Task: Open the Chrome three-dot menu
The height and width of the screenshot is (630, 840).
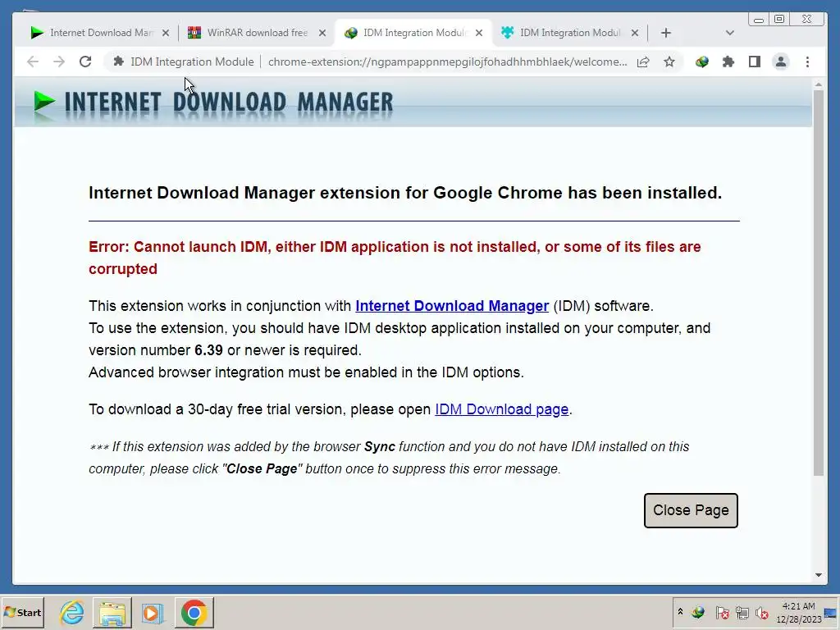Action: pyautogui.click(x=807, y=62)
